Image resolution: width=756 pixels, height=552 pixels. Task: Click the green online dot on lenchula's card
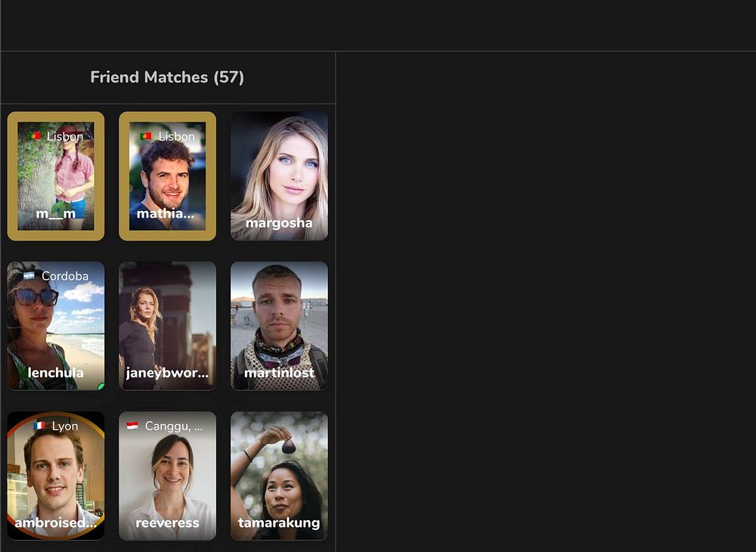101,386
